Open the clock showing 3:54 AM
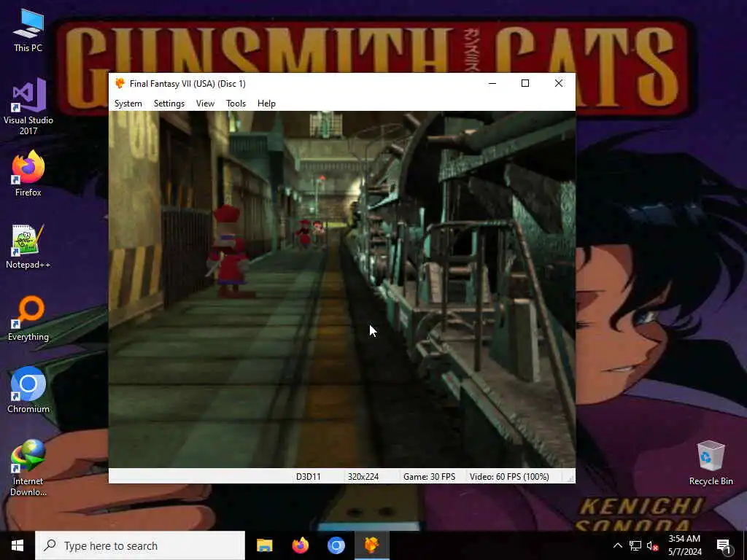This screenshot has height=560, width=747. point(684,545)
